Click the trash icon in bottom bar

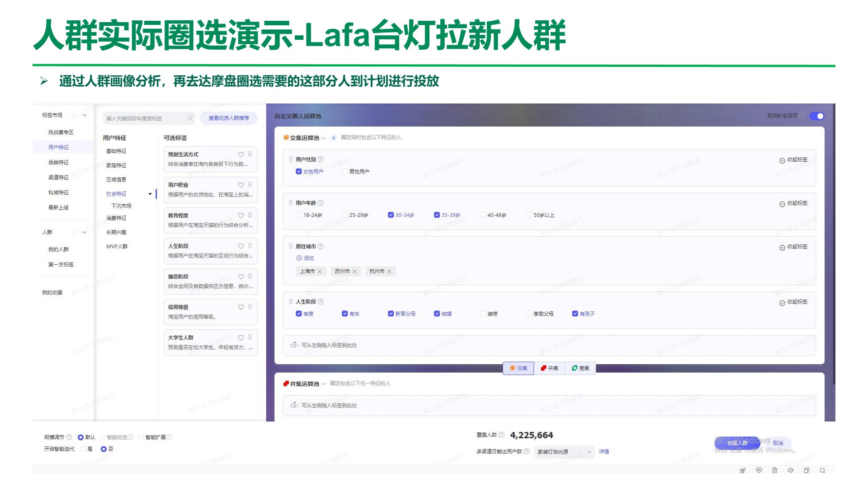click(x=774, y=470)
